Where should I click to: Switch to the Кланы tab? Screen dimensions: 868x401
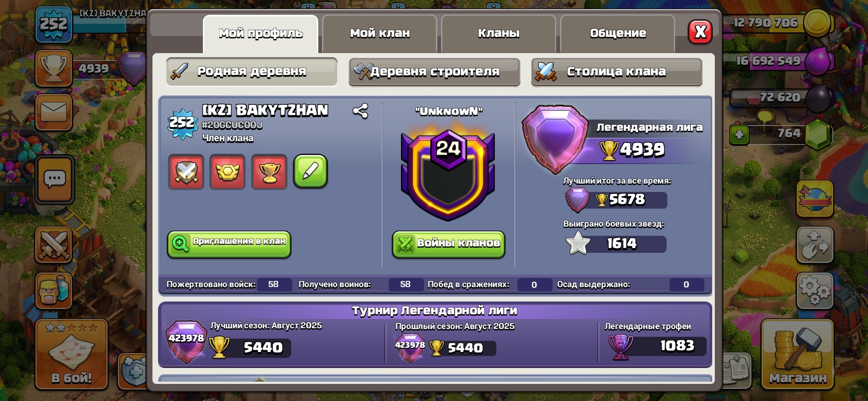(x=499, y=34)
